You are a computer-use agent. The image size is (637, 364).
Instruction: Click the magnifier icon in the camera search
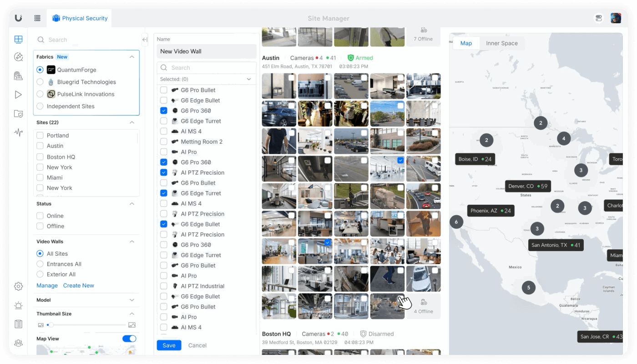[x=164, y=68]
